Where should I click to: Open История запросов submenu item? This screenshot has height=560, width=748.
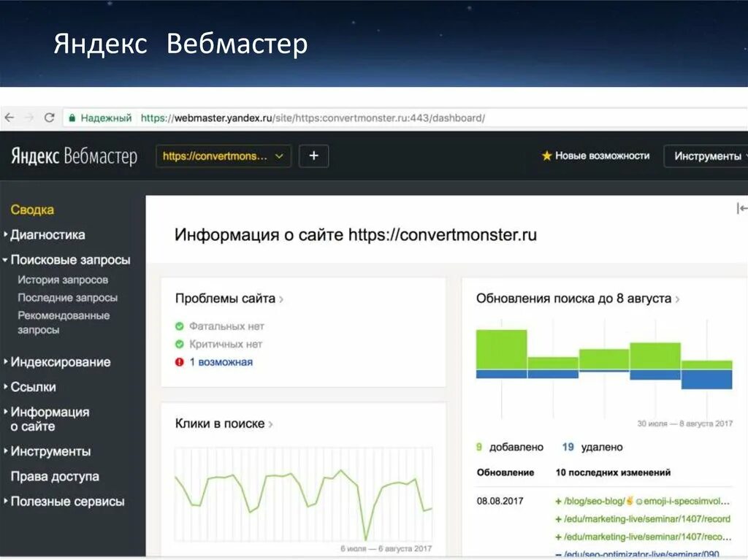point(63,280)
